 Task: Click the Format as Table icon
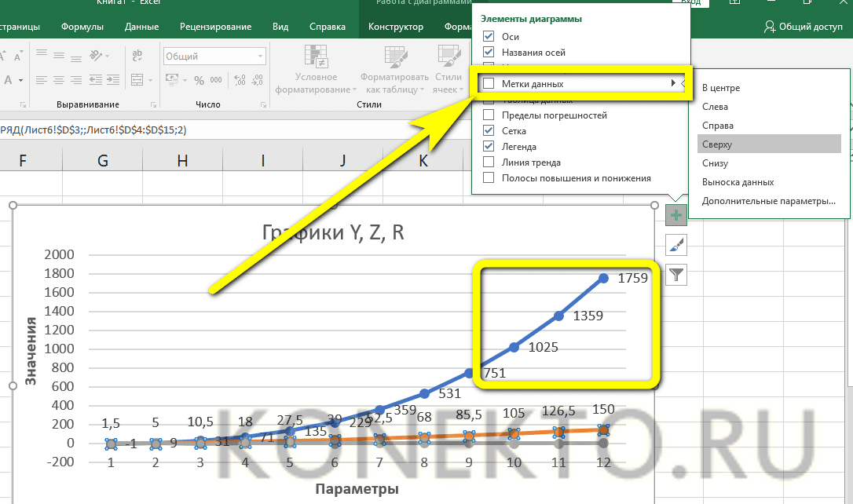click(x=394, y=57)
